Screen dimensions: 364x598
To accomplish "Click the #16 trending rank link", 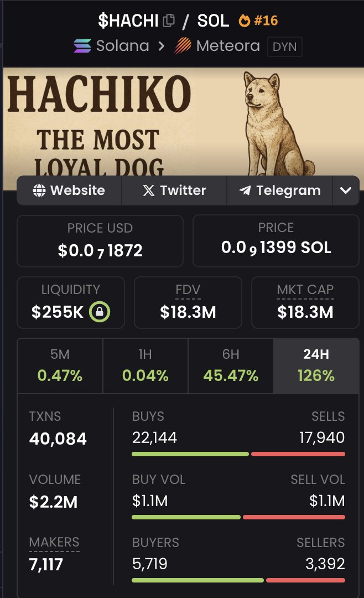I will (x=266, y=21).
